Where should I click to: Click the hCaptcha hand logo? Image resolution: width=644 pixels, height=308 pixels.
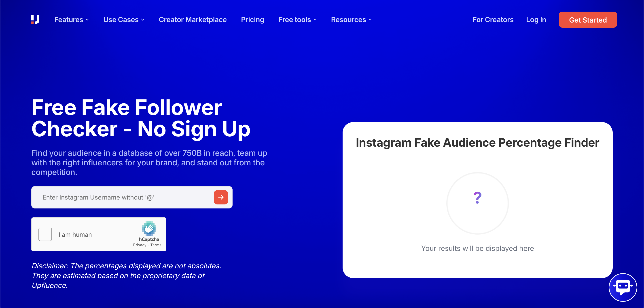pyautogui.click(x=149, y=228)
